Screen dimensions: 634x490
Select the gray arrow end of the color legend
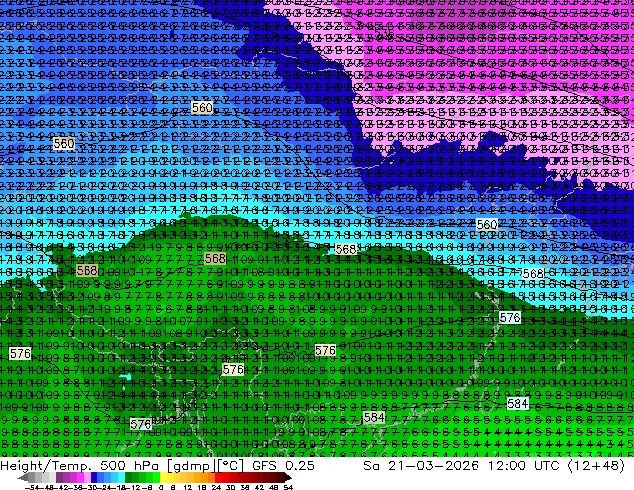23,477
